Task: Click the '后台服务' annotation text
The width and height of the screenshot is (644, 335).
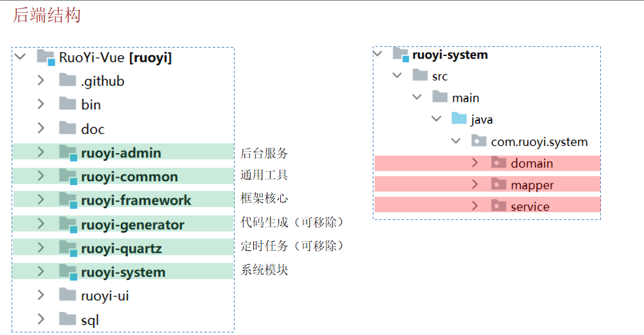Action: pyautogui.click(x=264, y=153)
